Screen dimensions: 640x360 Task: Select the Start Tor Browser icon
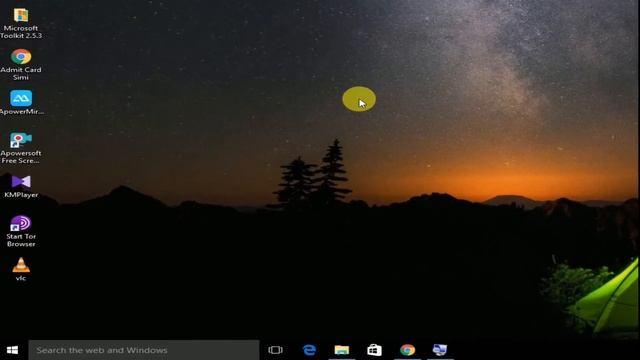pyautogui.click(x=21, y=231)
